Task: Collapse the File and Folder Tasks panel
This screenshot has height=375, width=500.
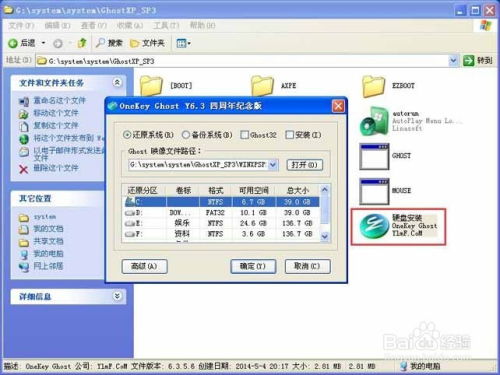Action: coord(117,82)
